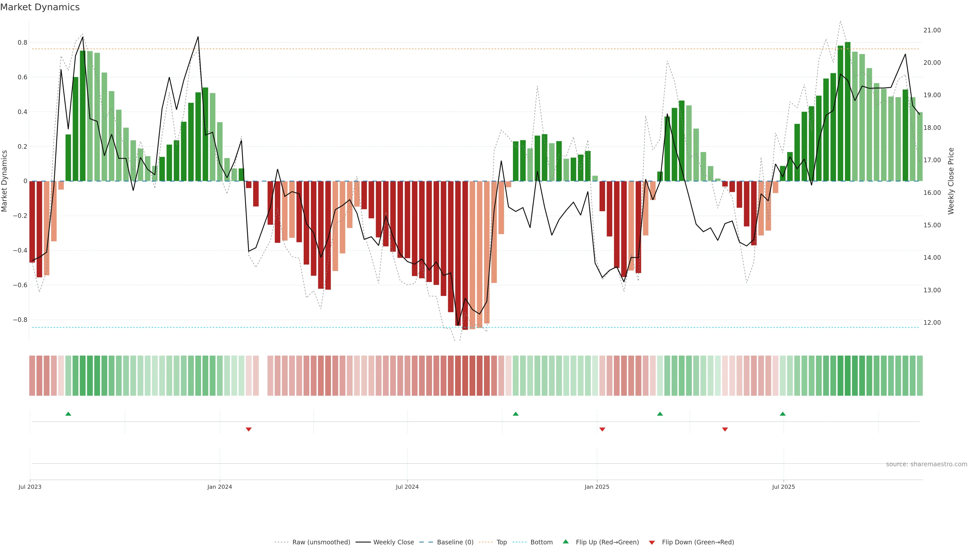Click the green Flip Up marker before Jan 2025 gridline

pos(516,414)
